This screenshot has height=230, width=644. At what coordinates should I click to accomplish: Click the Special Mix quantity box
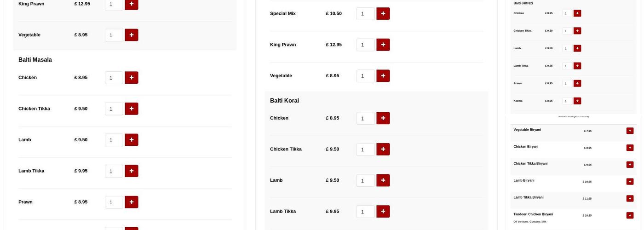coord(365,14)
